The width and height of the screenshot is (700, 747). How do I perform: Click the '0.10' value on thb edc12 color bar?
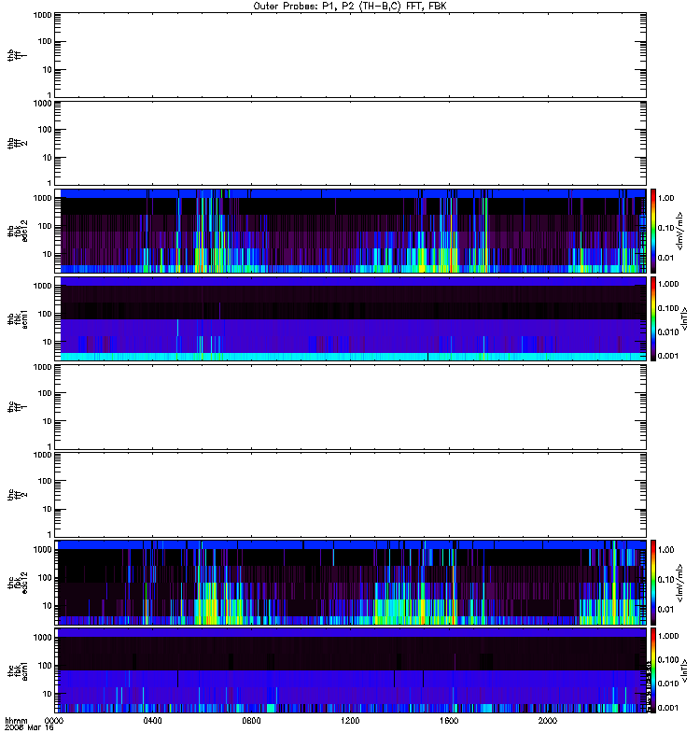click(665, 228)
